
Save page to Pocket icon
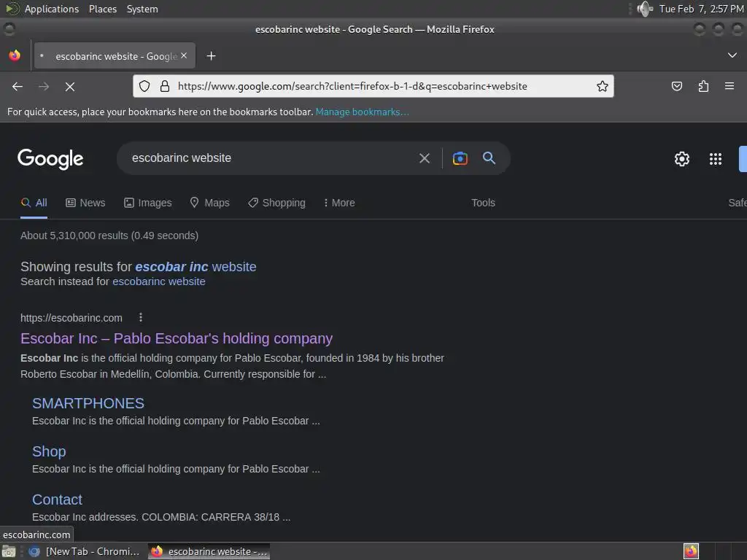pyautogui.click(x=676, y=86)
